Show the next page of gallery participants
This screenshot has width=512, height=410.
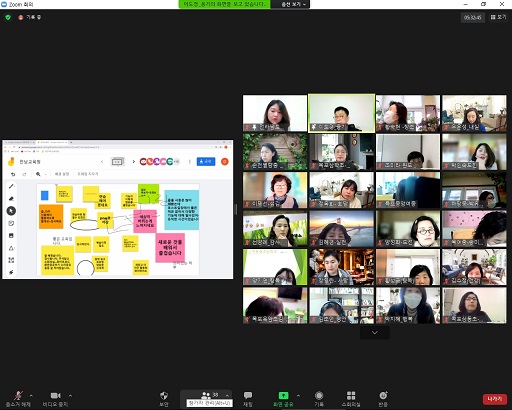click(375, 333)
